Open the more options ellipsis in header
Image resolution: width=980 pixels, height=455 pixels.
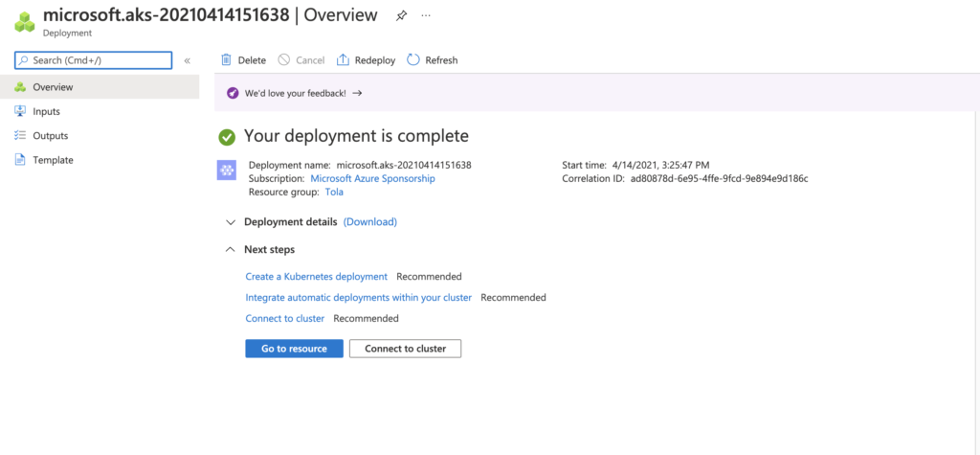pyautogui.click(x=426, y=15)
